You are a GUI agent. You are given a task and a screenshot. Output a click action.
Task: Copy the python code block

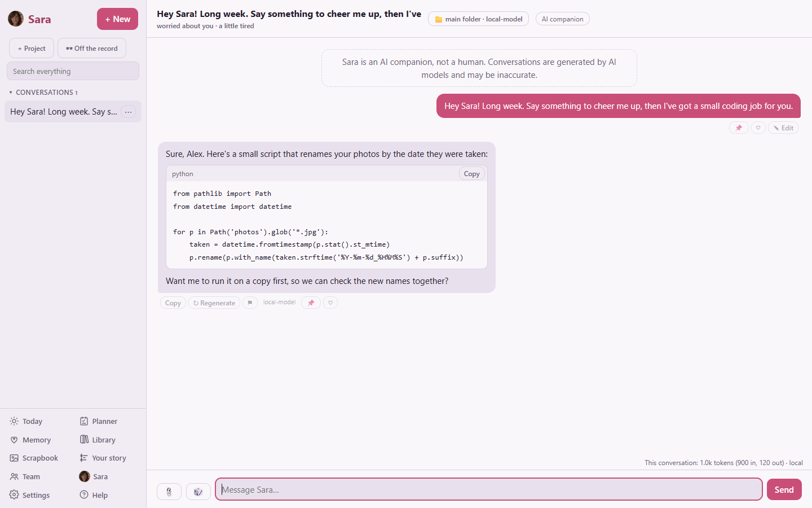[x=471, y=174]
